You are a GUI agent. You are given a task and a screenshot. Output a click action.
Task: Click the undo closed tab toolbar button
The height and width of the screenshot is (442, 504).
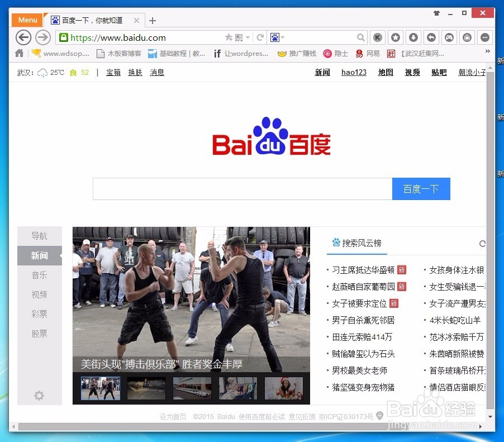(431, 37)
